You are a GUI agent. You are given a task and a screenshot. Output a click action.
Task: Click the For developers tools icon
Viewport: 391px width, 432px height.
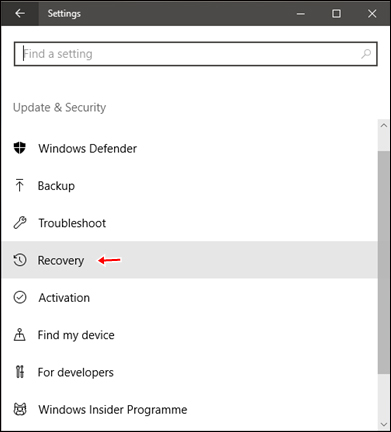pos(20,372)
